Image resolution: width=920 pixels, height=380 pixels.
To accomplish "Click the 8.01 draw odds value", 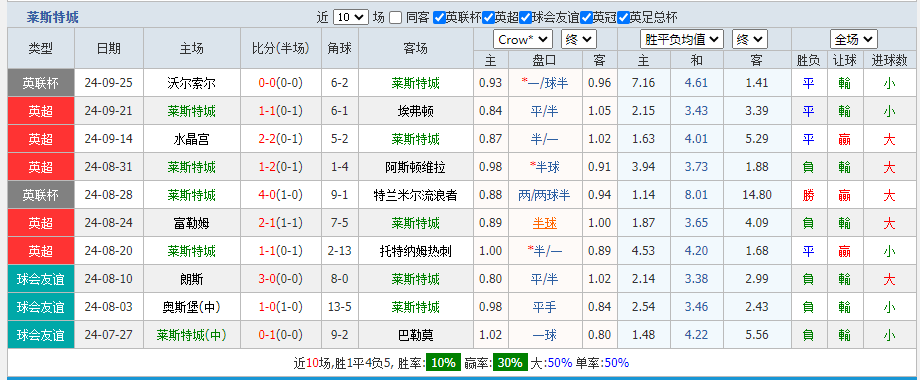I will (696, 196).
